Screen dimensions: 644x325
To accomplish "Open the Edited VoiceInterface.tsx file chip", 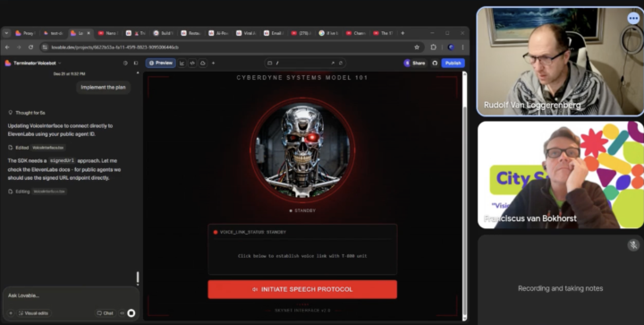I will click(x=48, y=148).
